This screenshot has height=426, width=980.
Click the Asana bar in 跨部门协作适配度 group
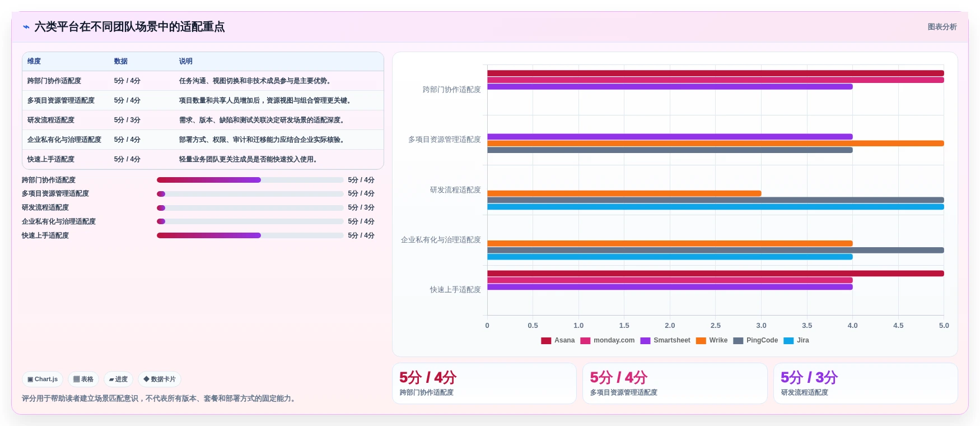click(716, 73)
